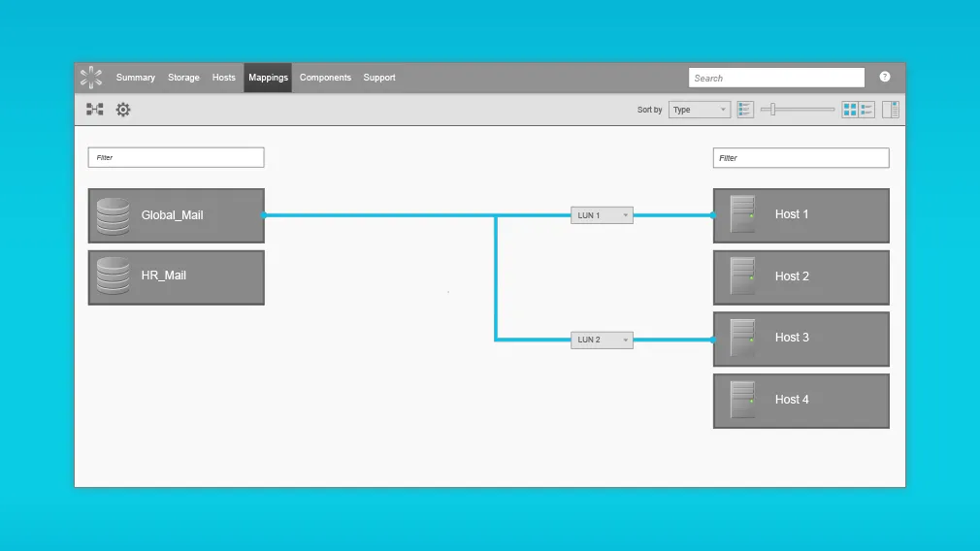Switch to the list view
980x551 pixels.
[x=866, y=110]
